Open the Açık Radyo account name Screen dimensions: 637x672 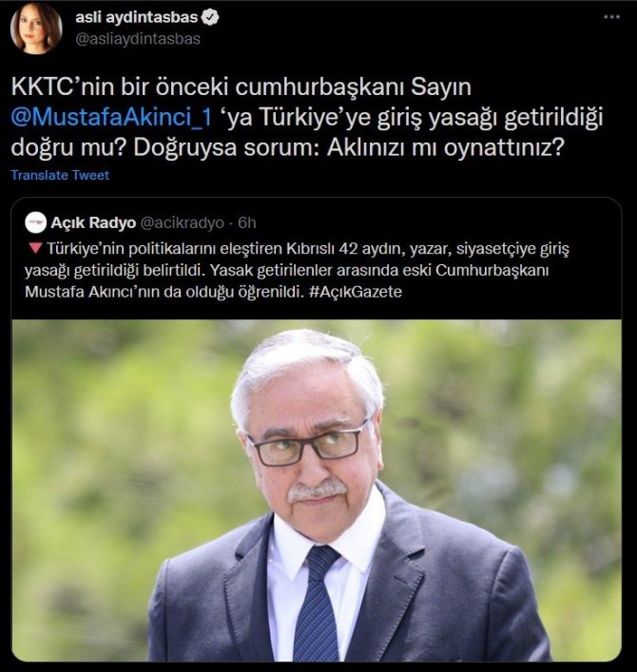click(x=93, y=222)
